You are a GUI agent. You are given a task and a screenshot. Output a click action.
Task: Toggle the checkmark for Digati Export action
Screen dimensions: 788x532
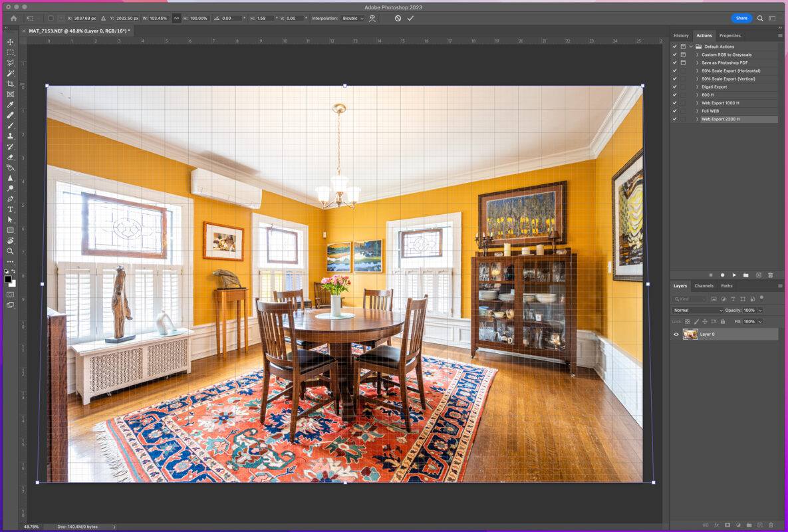tap(674, 87)
